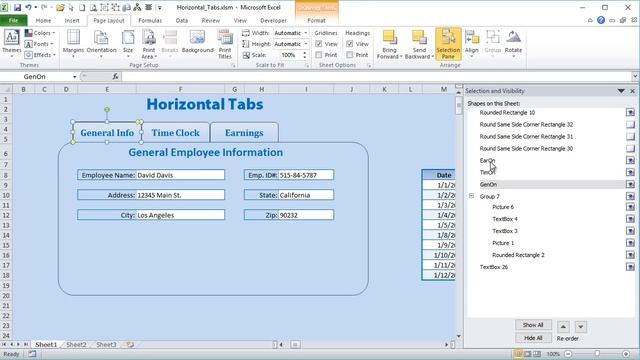Open theme Colors options
Screen dimensions: 640x360
coord(40,33)
